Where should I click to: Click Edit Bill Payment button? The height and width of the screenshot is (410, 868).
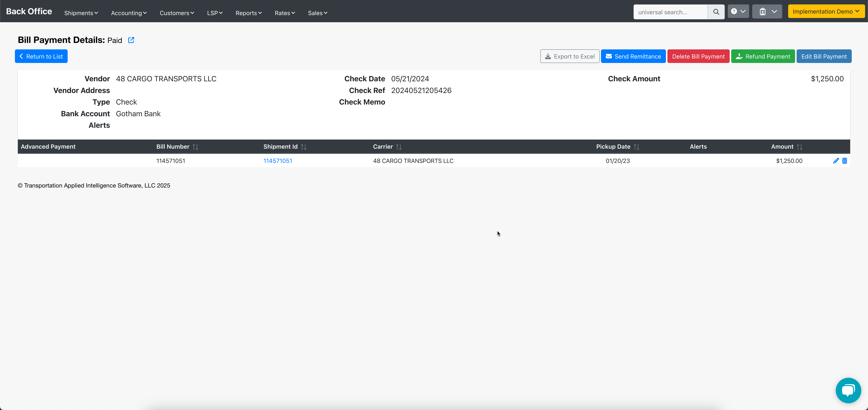pos(824,56)
